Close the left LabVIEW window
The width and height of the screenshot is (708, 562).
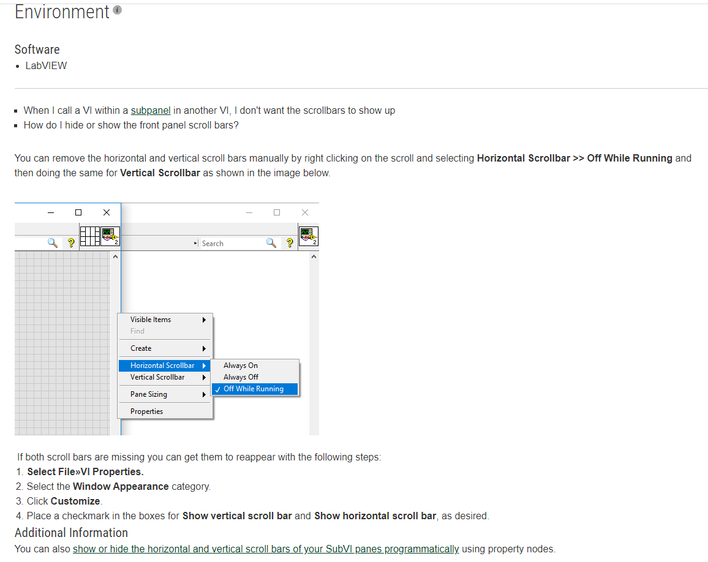(107, 212)
